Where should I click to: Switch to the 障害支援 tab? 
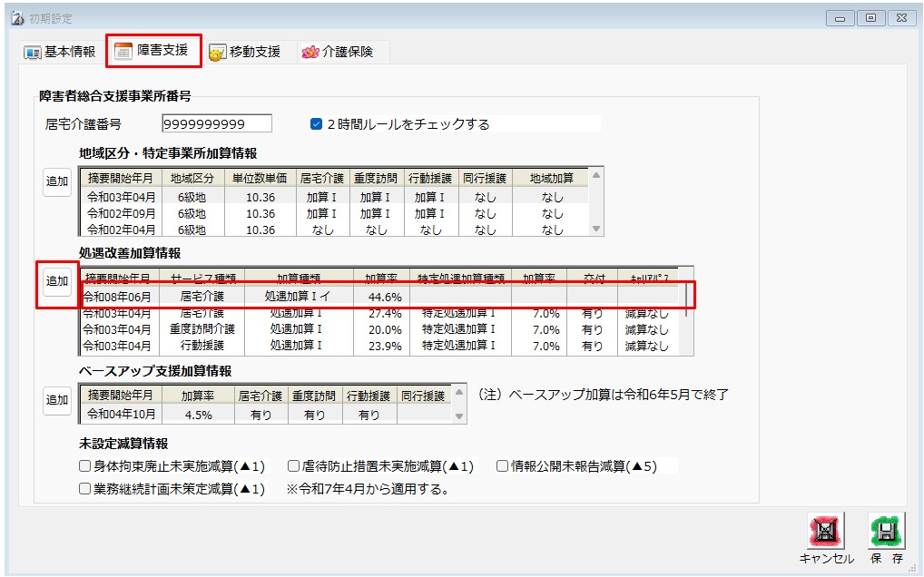click(x=153, y=51)
